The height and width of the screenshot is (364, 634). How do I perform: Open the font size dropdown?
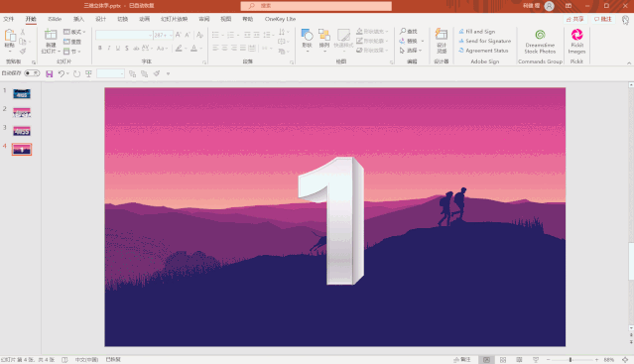point(171,35)
